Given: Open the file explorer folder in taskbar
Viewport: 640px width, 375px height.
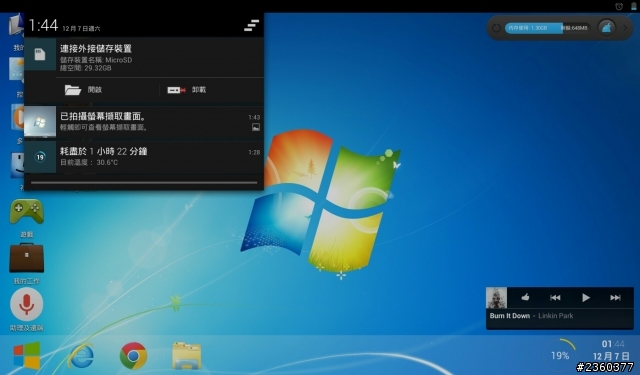Looking at the screenshot, I should point(187,356).
